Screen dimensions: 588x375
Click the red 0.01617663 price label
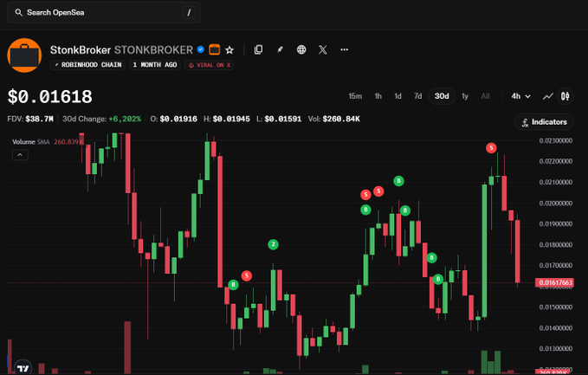tap(554, 282)
